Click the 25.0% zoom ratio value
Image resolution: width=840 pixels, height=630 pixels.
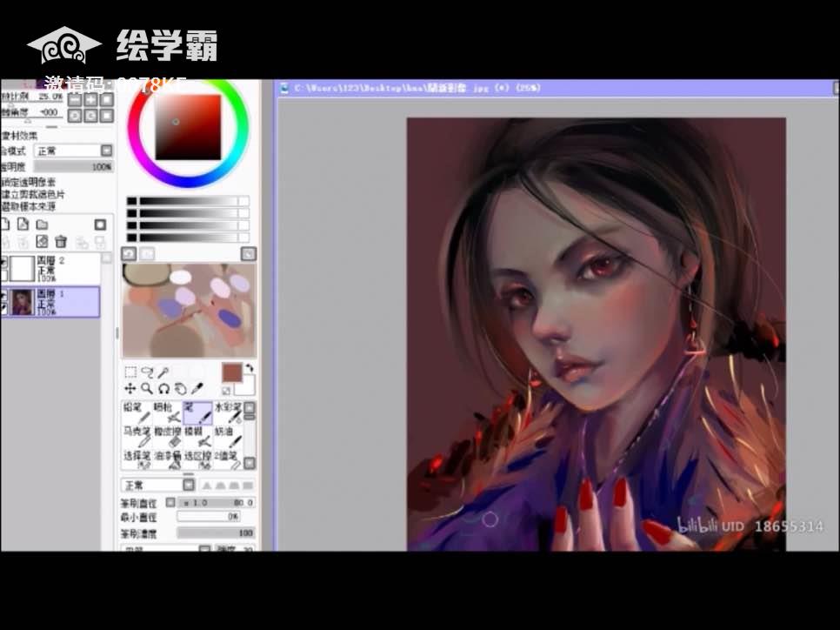[x=50, y=97]
